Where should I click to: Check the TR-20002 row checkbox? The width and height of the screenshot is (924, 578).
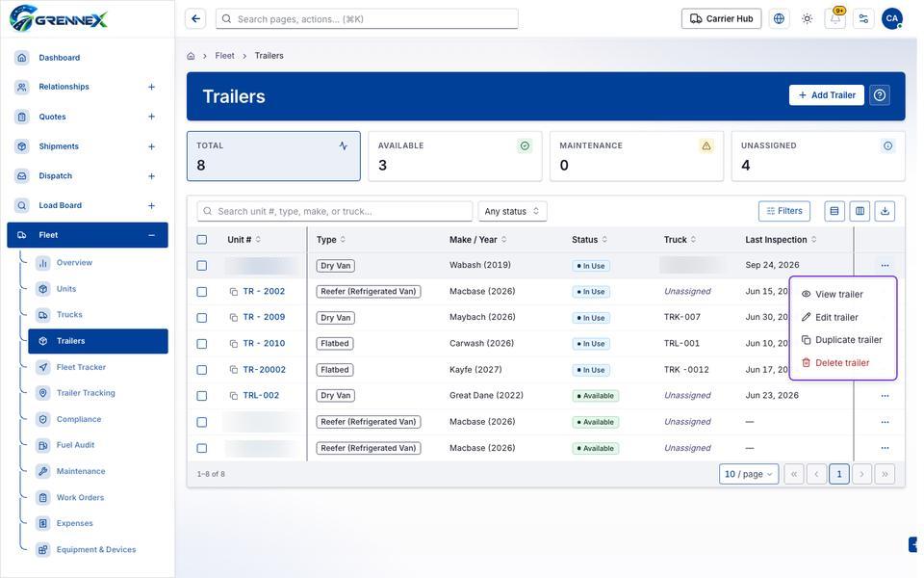[x=202, y=370]
